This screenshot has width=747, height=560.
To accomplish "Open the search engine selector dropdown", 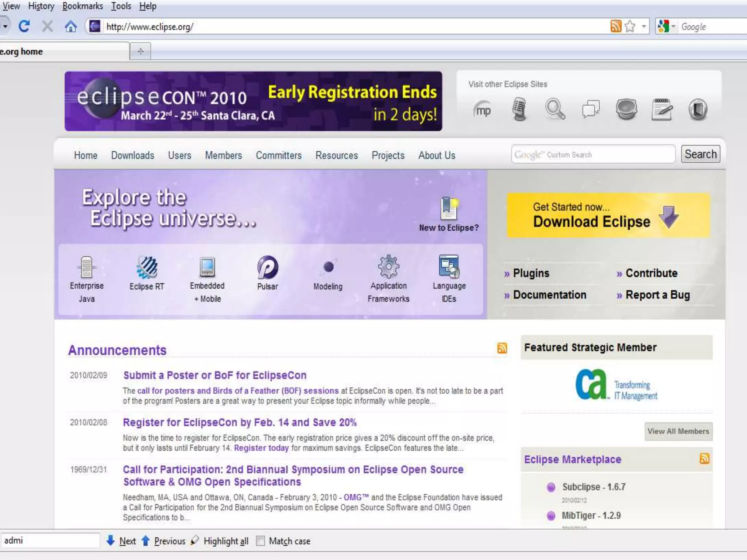I will click(667, 26).
